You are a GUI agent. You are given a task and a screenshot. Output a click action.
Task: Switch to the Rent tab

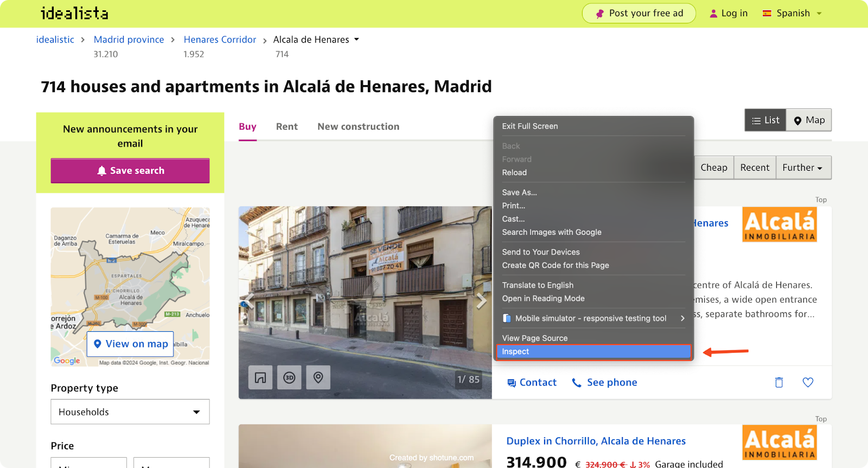(x=287, y=126)
